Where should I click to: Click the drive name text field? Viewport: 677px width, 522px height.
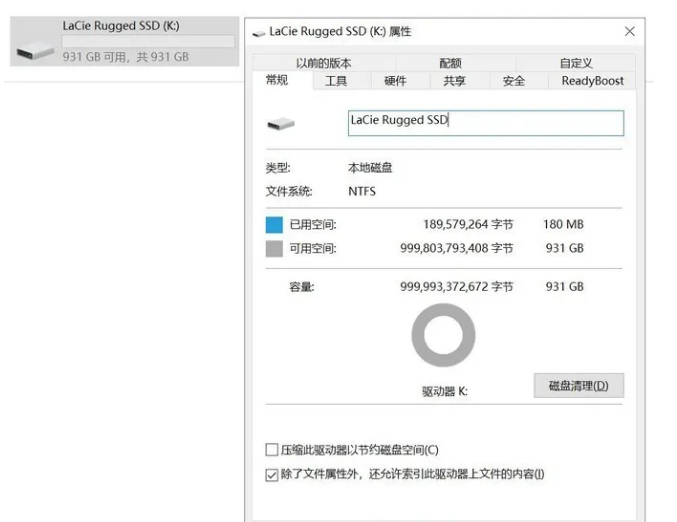[x=484, y=121]
